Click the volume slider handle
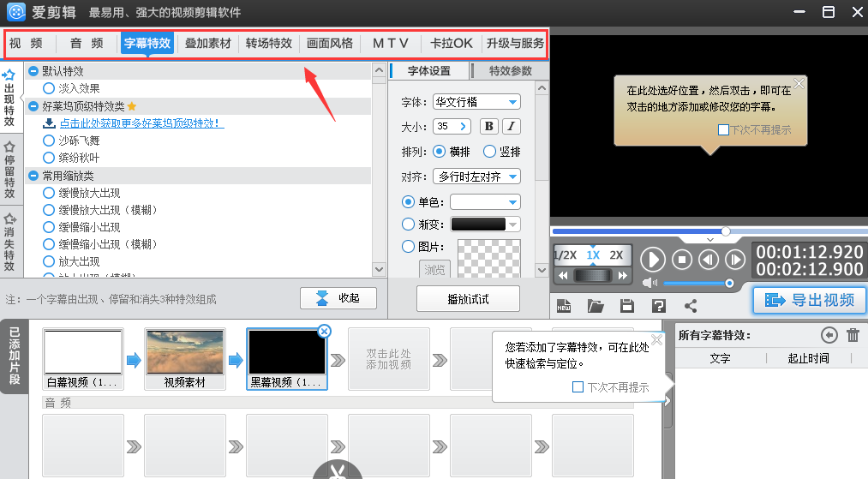The image size is (868, 479). (x=730, y=283)
